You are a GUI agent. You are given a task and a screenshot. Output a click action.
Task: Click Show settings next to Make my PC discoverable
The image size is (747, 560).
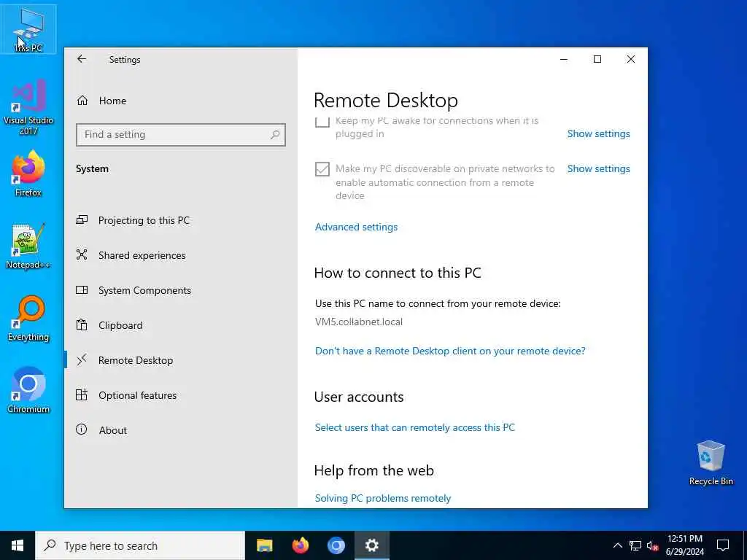pyautogui.click(x=598, y=168)
